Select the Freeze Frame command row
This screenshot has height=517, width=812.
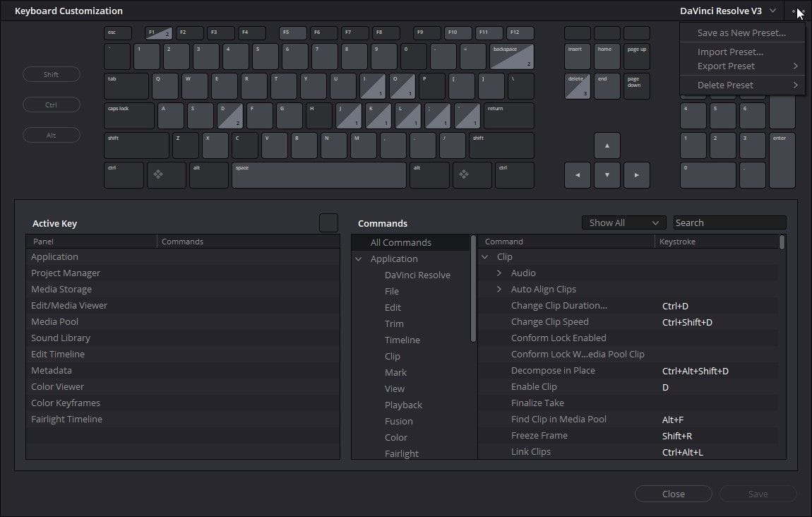pyautogui.click(x=628, y=436)
